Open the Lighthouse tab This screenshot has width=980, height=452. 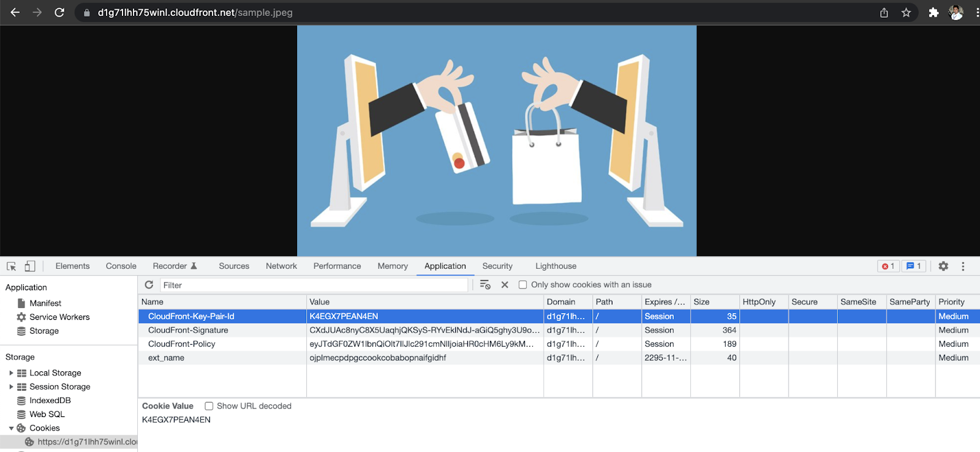(x=556, y=266)
